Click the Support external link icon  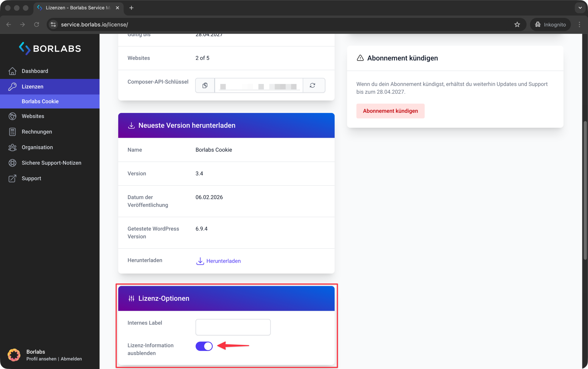pos(12,178)
